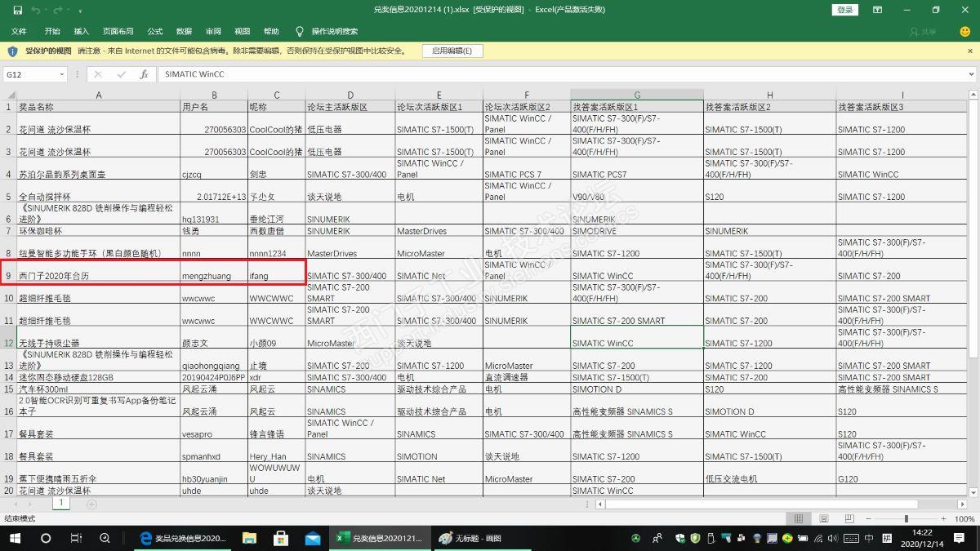Click the Save icon in quick access toolbar
980x551 pixels.
[18, 10]
